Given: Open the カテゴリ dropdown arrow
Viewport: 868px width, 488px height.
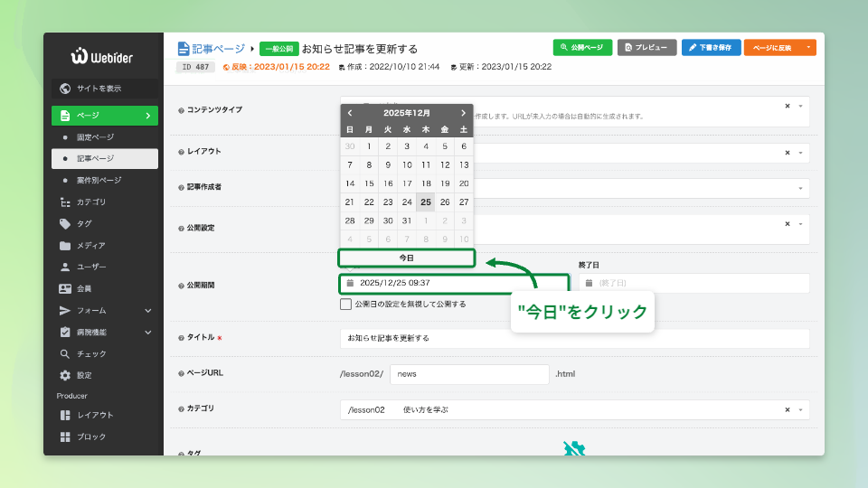Looking at the screenshot, I should pyautogui.click(x=800, y=410).
